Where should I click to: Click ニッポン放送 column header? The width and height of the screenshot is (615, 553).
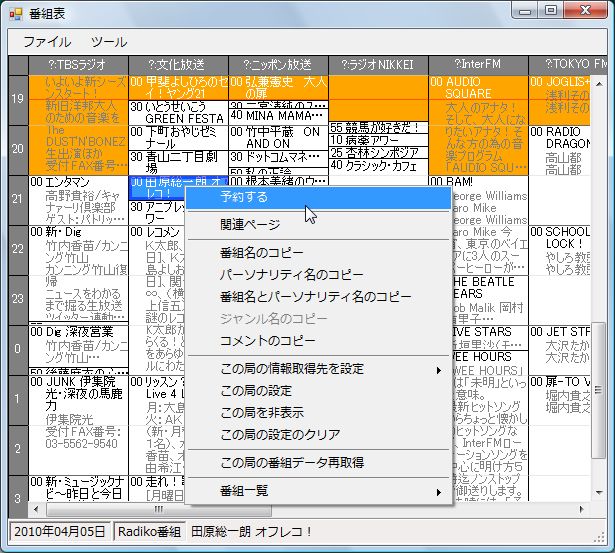click(x=278, y=65)
